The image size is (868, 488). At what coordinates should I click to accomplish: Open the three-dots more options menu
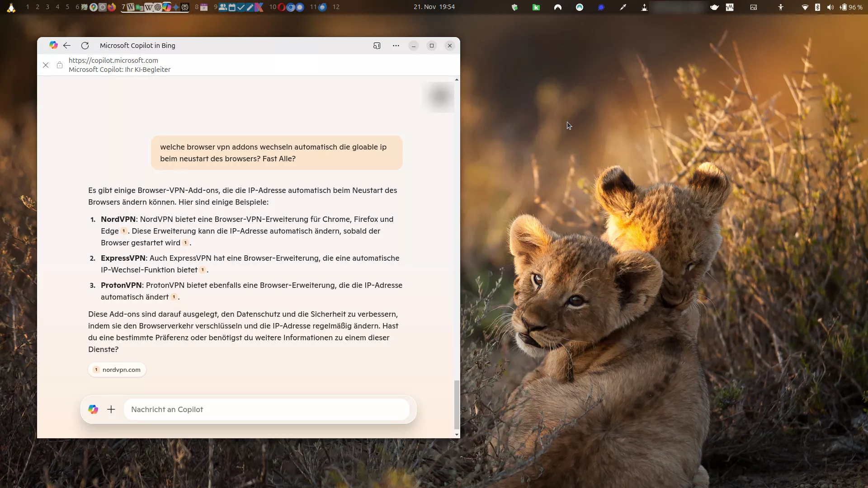point(396,46)
